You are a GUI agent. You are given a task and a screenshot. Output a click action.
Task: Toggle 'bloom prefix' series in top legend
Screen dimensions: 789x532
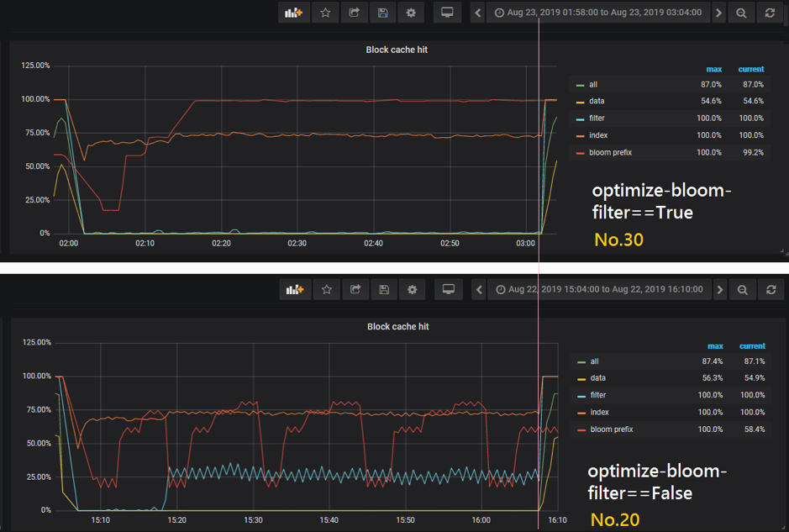pos(610,152)
